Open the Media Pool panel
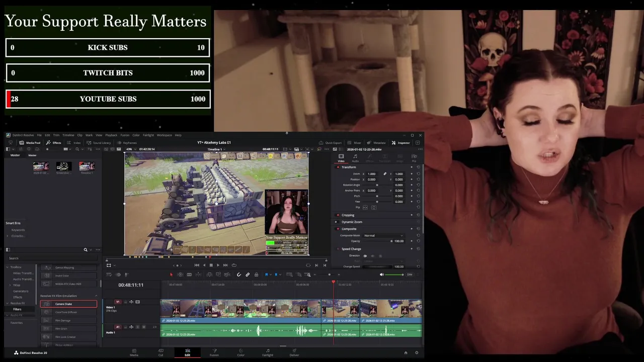The height and width of the screenshot is (362, 644). point(30,143)
